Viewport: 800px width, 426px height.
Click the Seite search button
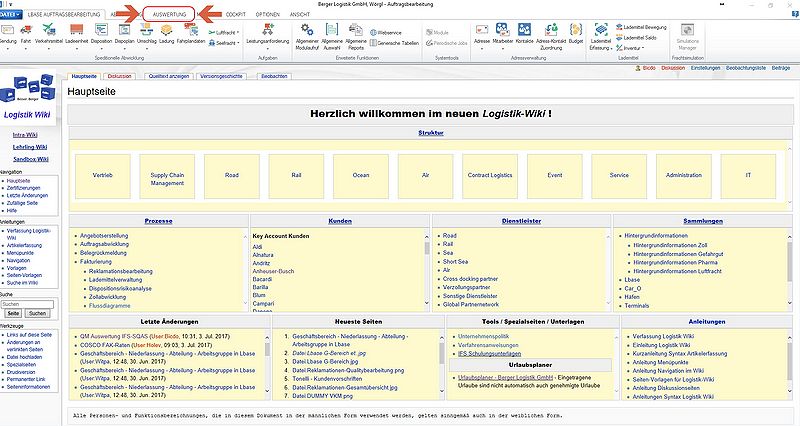point(13,313)
